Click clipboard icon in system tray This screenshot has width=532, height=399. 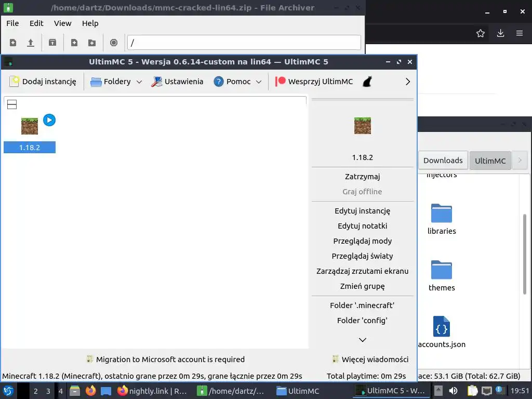472,391
